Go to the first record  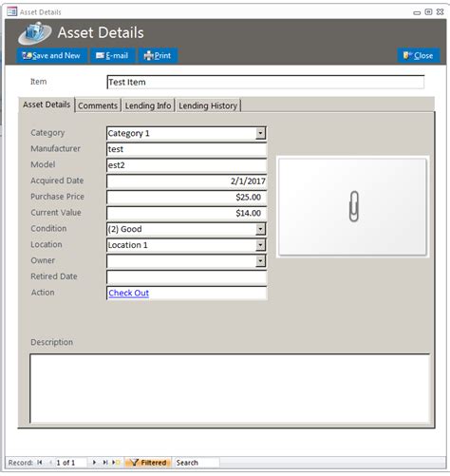pyautogui.click(x=40, y=463)
